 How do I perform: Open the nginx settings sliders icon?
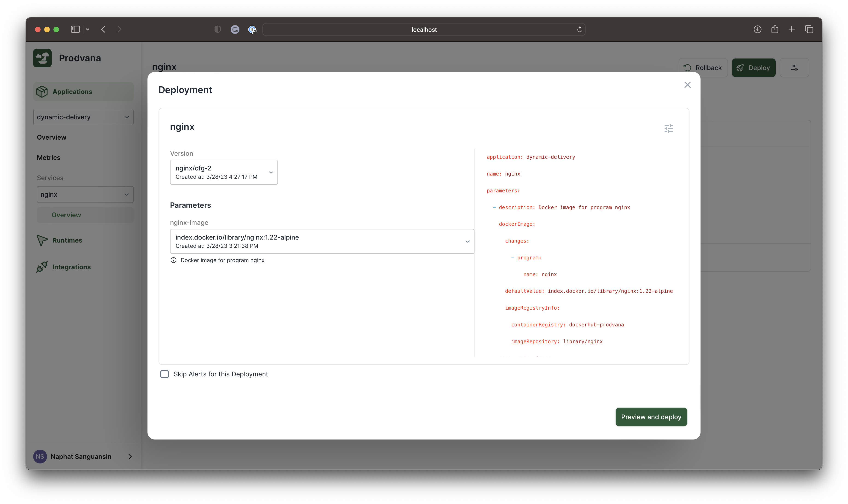pos(668,128)
